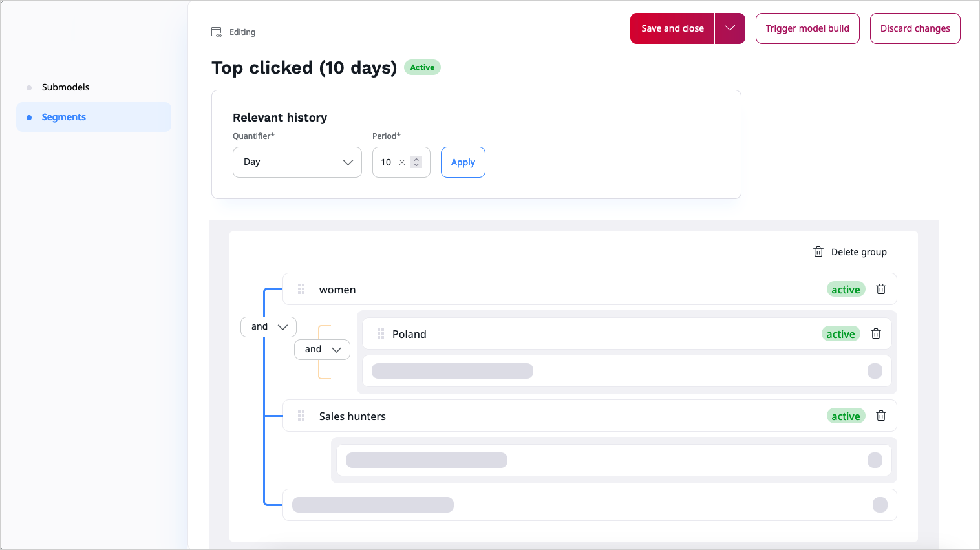
Task: Click the Apply button
Action: (463, 162)
